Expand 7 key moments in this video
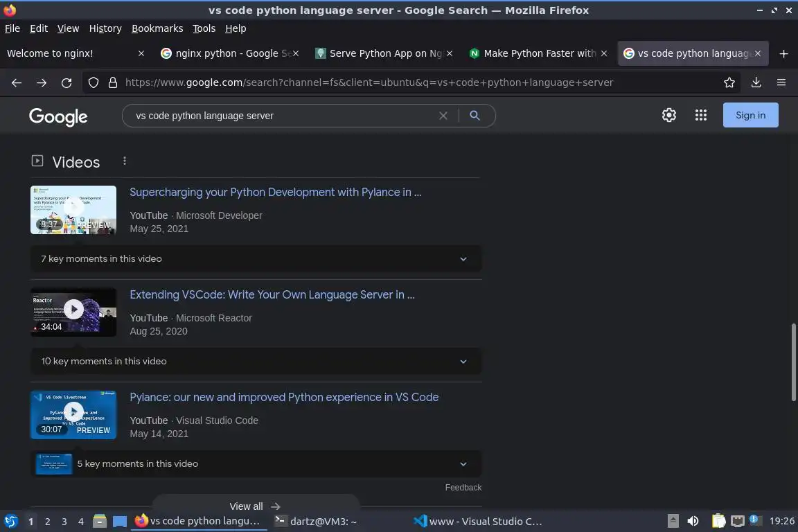The height and width of the screenshot is (532, 798). [256, 258]
